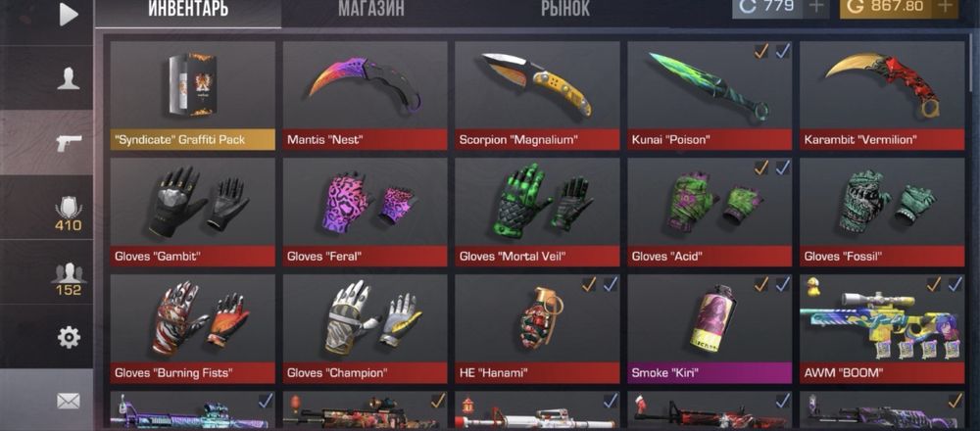Select the pistol inventory icon in sidebar

tap(69, 143)
